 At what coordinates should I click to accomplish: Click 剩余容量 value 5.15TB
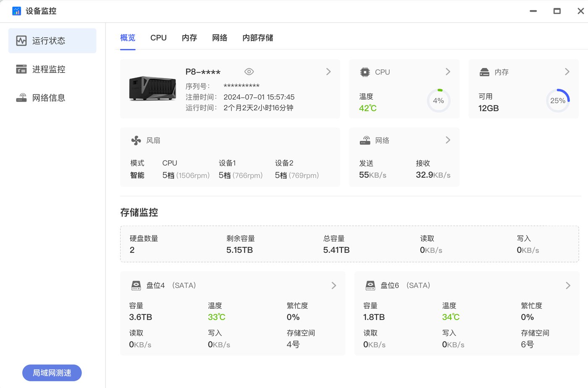coord(239,250)
